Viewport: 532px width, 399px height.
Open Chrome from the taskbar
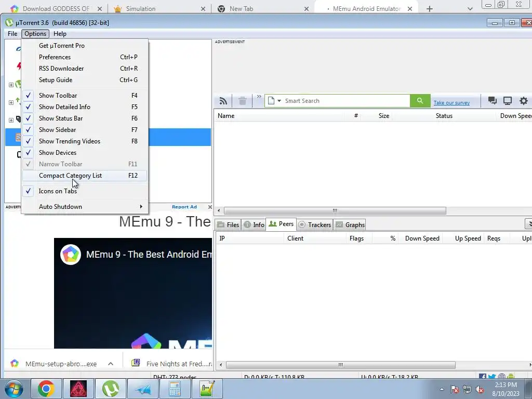tap(46, 389)
